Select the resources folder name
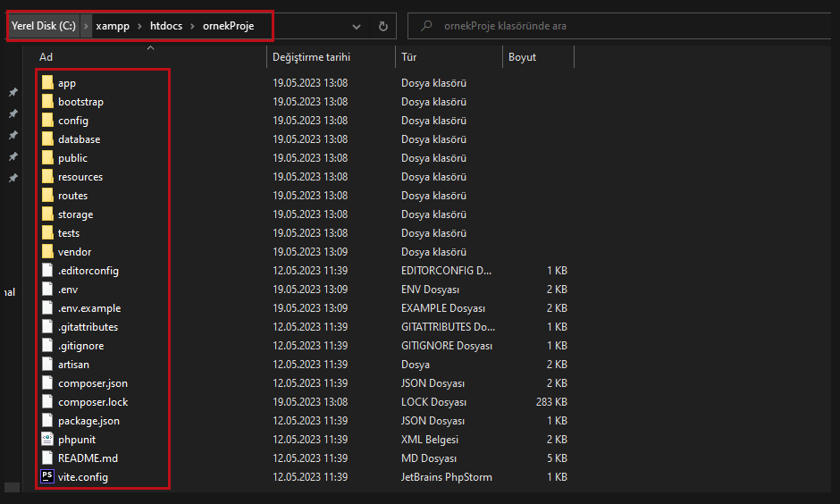840x504 pixels. (80, 177)
